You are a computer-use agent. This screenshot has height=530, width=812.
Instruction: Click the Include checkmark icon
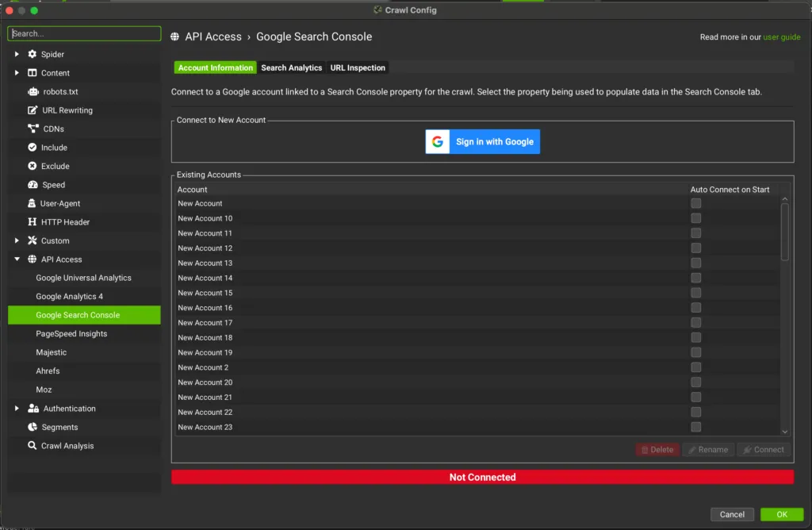[32, 147]
